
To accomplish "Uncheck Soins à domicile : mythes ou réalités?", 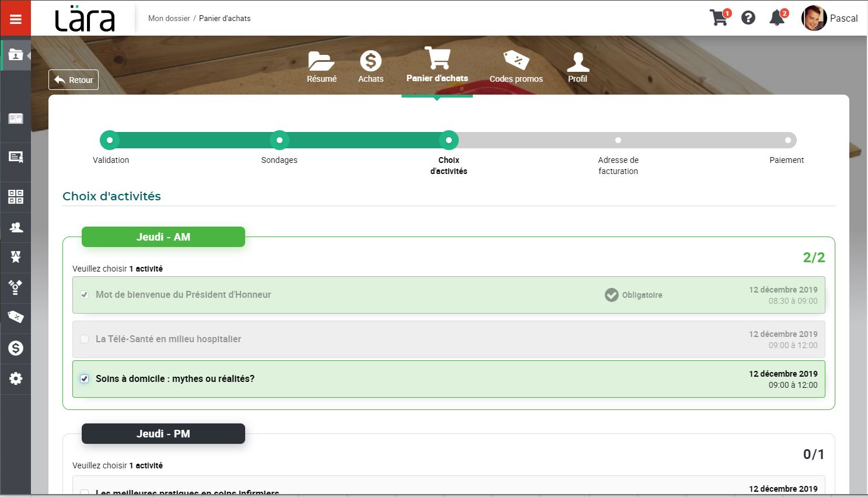I will (x=84, y=378).
